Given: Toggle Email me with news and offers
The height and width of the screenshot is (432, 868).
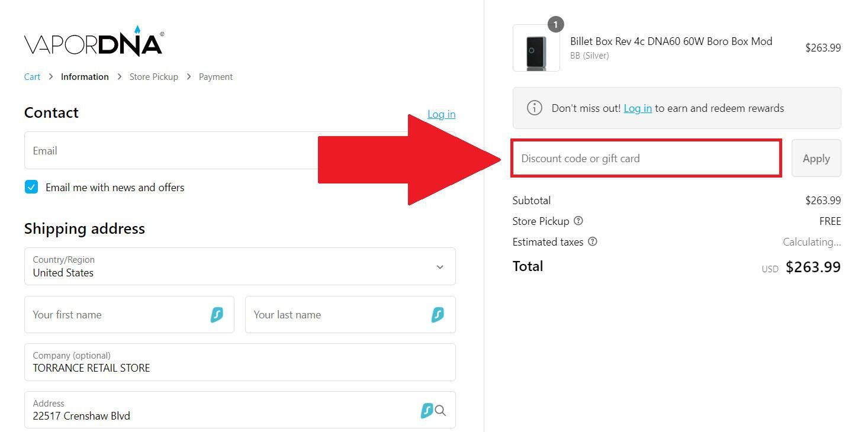Looking at the screenshot, I should click(x=31, y=188).
